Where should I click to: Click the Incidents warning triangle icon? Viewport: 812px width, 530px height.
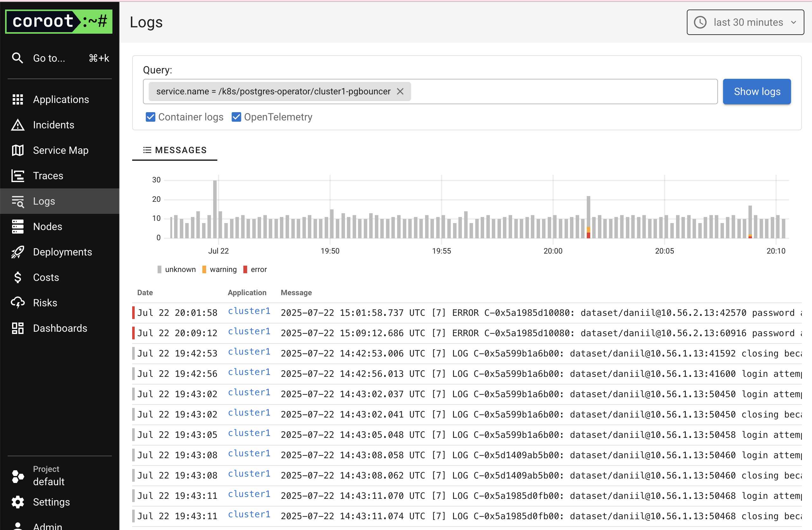point(17,125)
